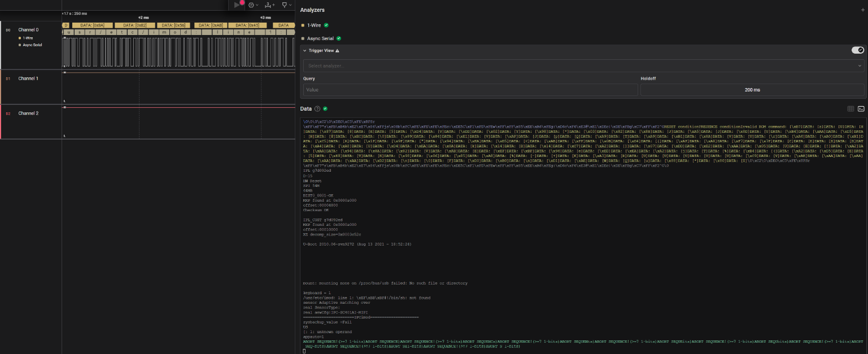This screenshot has height=354, width=868.
Task: Click the 'U-Boot 2010.06-svn9272' terminal line
Action: (356, 244)
